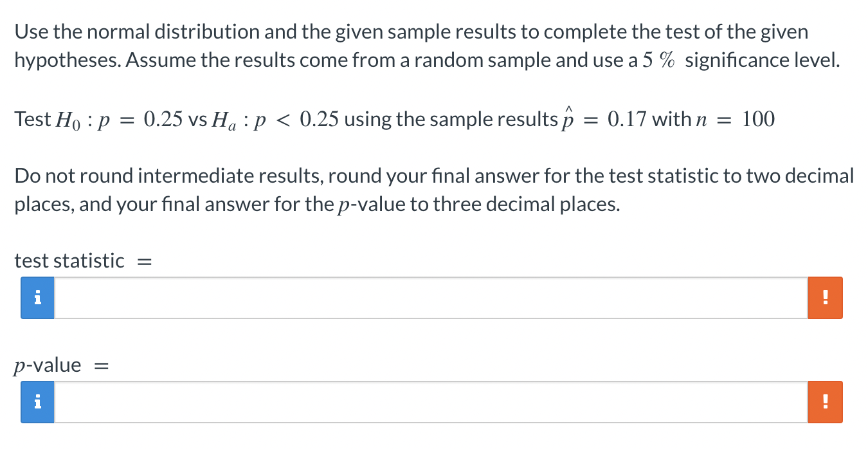This screenshot has height=449, width=868.
Task: Click the blue info icon beside the p-value field
Action: coord(38,401)
